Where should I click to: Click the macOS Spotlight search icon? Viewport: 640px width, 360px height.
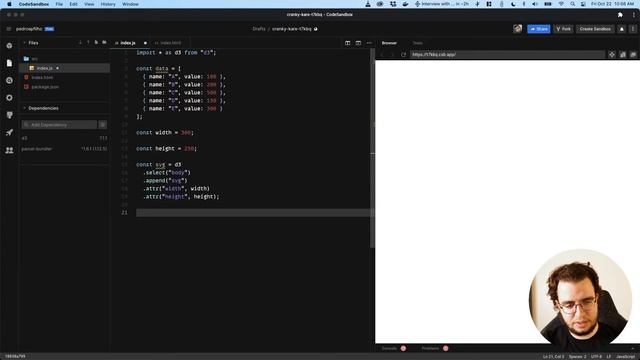click(x=573, y=4)
